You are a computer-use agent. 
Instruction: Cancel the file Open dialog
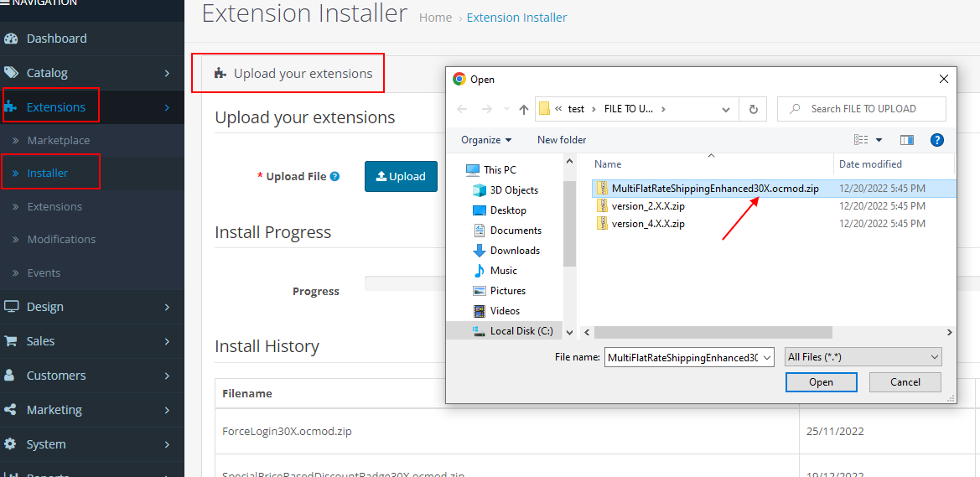(905, 382)
